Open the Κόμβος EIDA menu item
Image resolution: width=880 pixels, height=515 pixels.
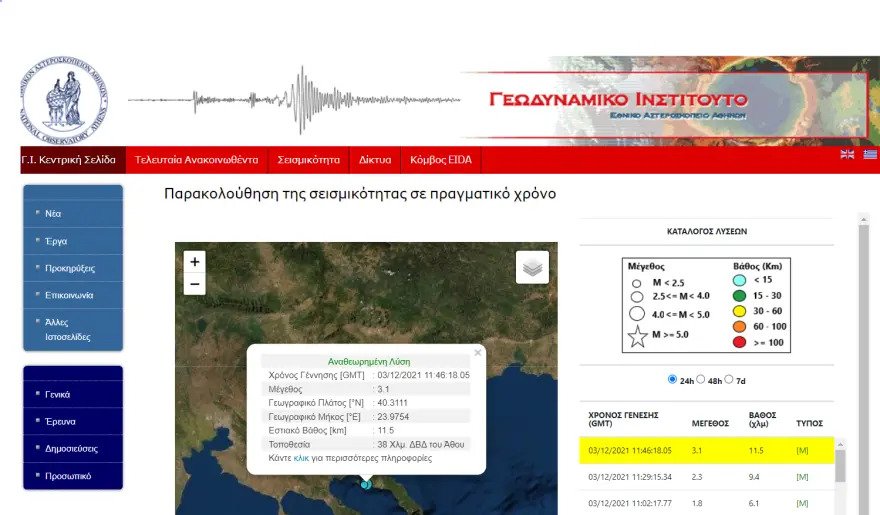click(x=441, y=160)
